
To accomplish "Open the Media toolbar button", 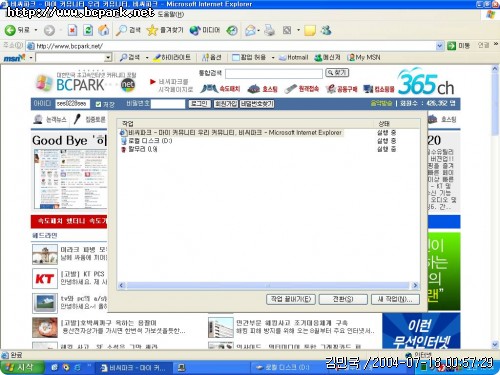I will 205,31.
